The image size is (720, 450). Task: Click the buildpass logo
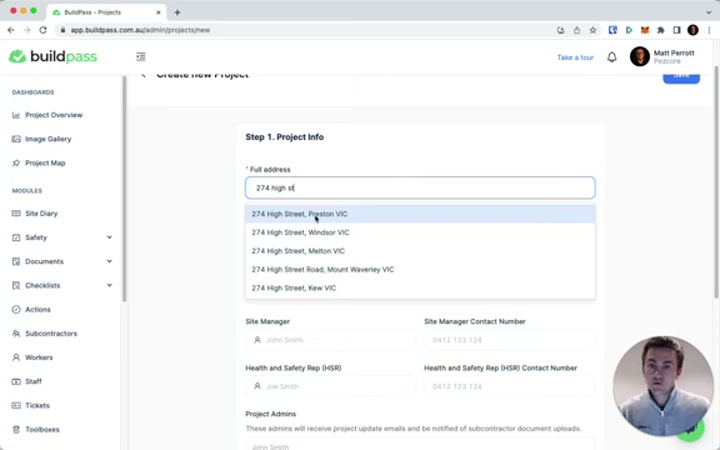(53, 56)
